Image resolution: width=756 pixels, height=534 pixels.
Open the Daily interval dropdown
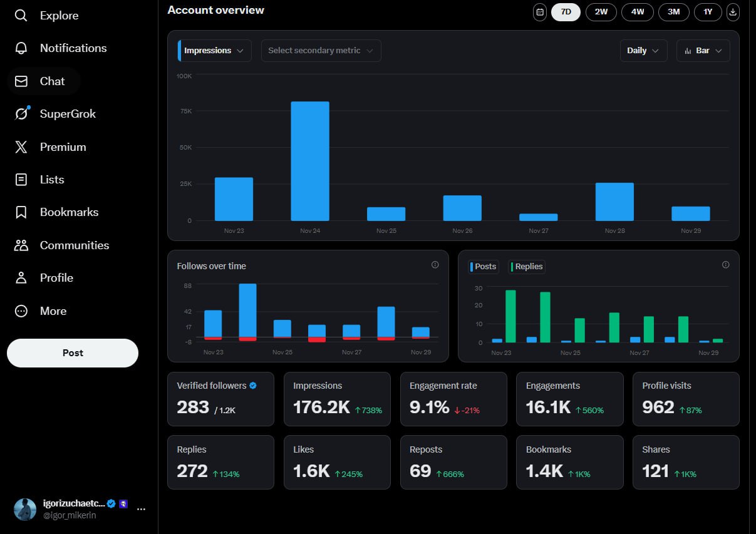point(643,51)
